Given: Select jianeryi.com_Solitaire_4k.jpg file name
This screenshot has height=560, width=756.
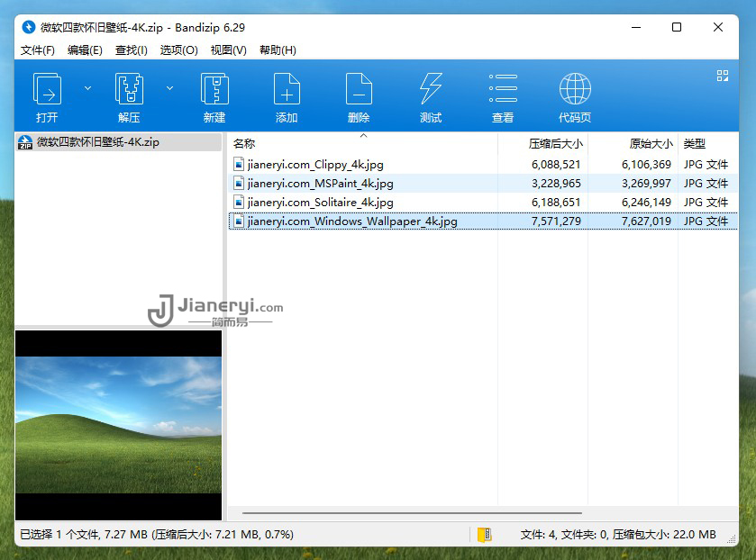Looking at the screenshot, I should click(x=320, y=203).
